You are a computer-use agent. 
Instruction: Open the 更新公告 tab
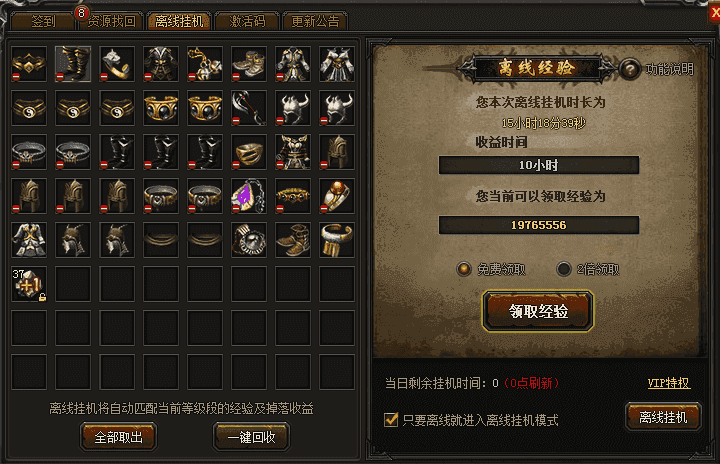pyautogui.click(x=315, y=21)
